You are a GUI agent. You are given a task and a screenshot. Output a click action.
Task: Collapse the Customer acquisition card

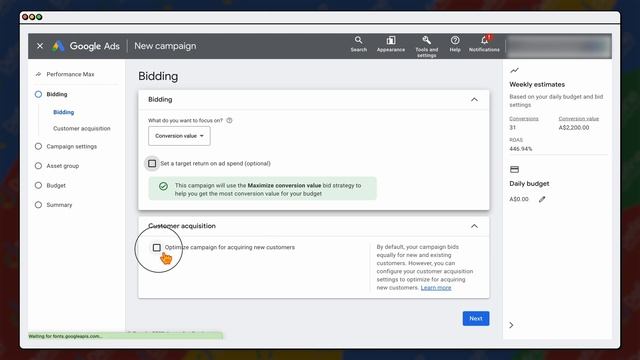[474, 226]
